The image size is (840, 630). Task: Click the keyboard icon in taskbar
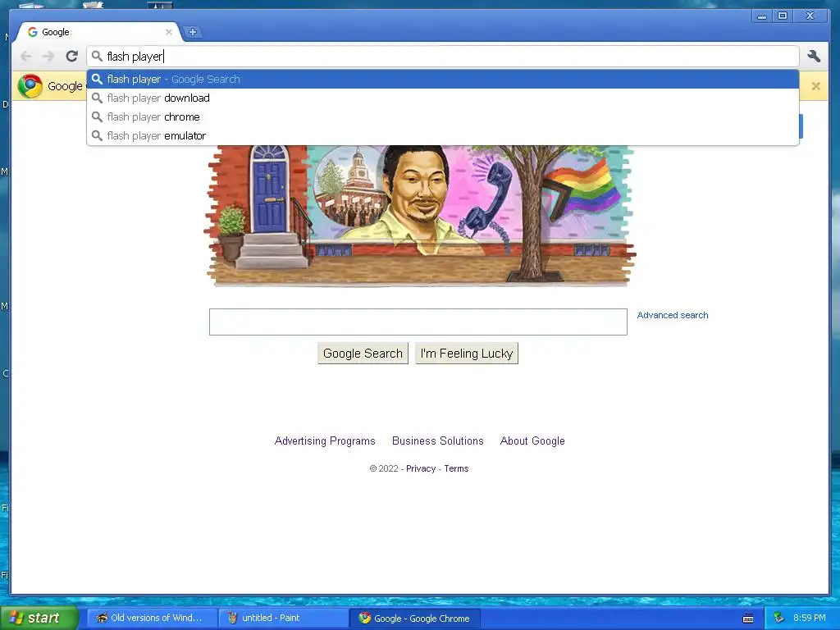tap(748, 619)
